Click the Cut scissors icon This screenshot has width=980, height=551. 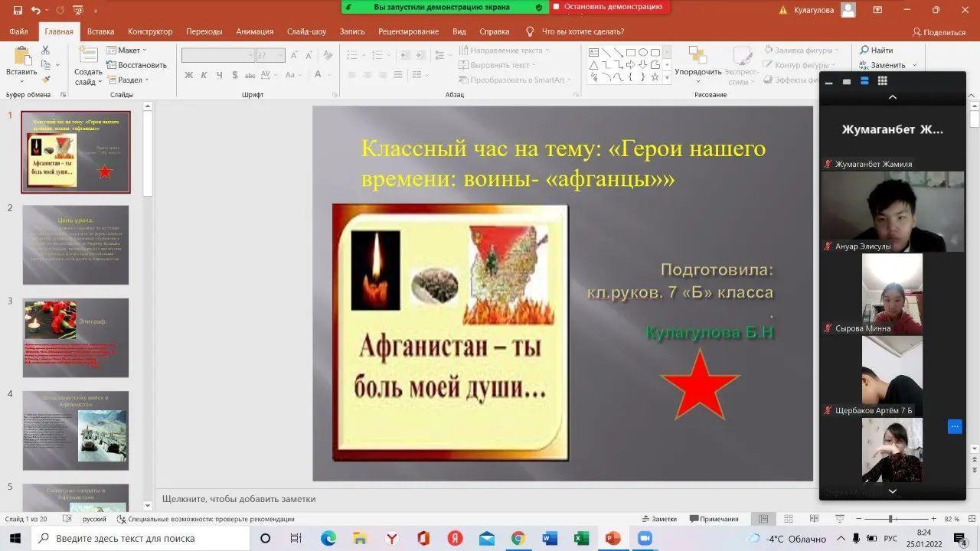[45, 50]
